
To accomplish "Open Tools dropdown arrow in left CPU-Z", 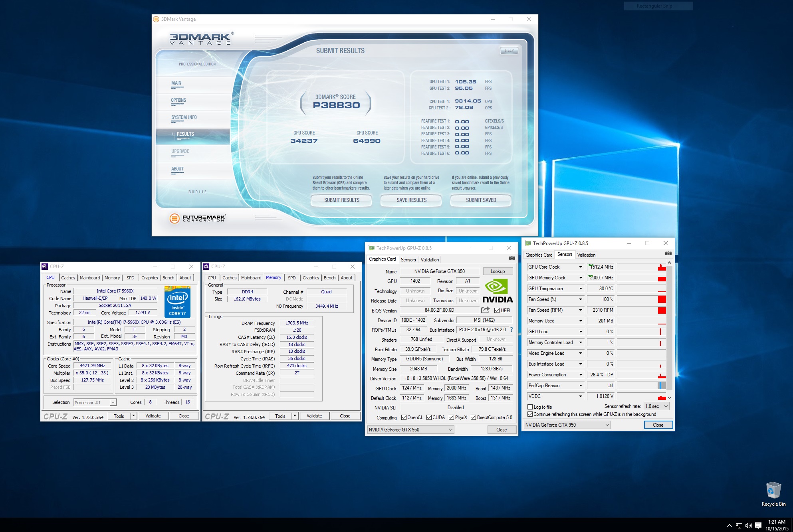I will click(x=133, y=416).
